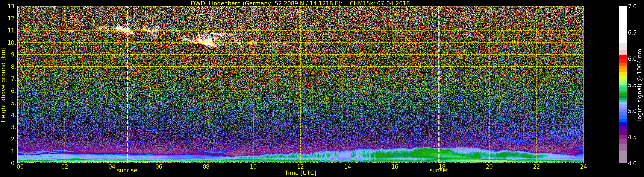Image resolution: width=644 pixels, height=177 pixels.
Task: Click the date text CHM15k: 07-04-2018
Action: click(379, 3)
